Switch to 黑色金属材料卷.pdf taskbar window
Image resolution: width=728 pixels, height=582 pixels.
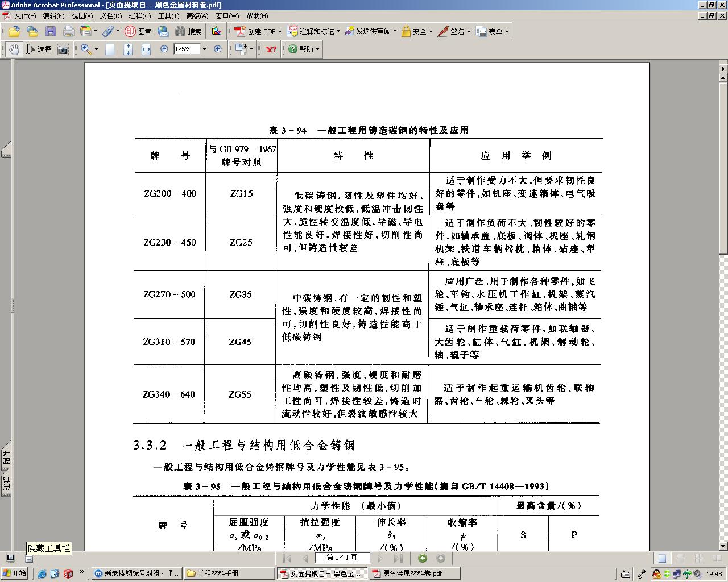pyautogui.click(x=414, y=573)
